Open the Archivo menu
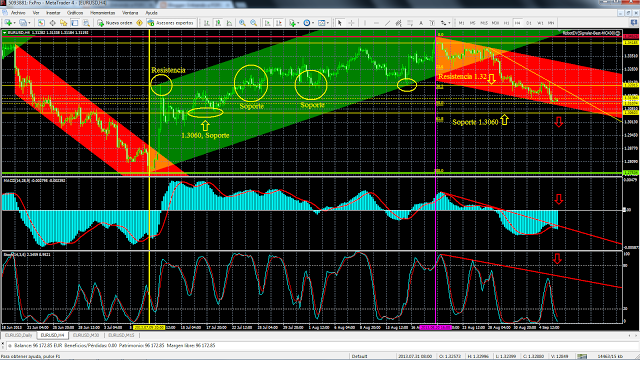640x384 pixels. (18, 13)
